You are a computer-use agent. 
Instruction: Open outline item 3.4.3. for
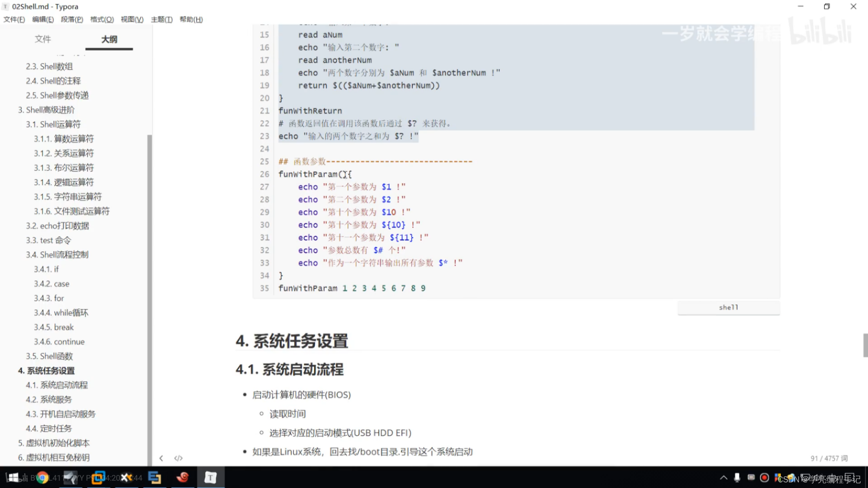click(49, 298)
